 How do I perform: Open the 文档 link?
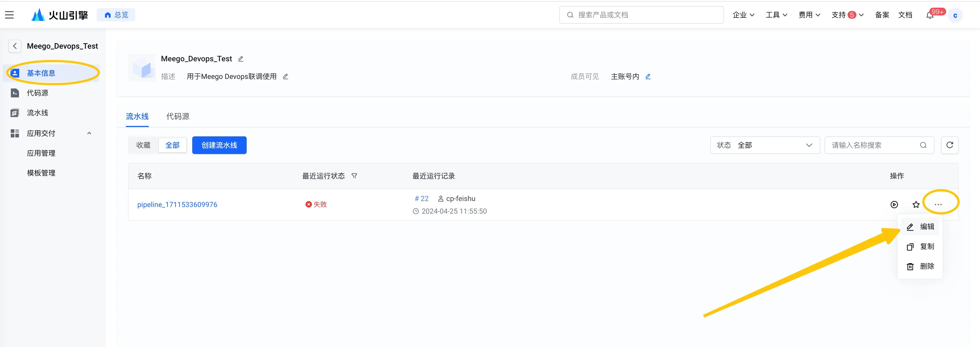tap(905, 15)
